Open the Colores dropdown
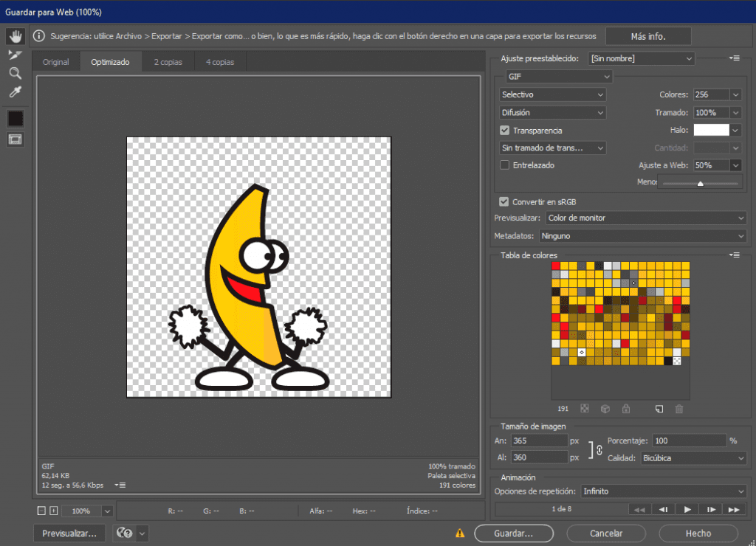 737,94
